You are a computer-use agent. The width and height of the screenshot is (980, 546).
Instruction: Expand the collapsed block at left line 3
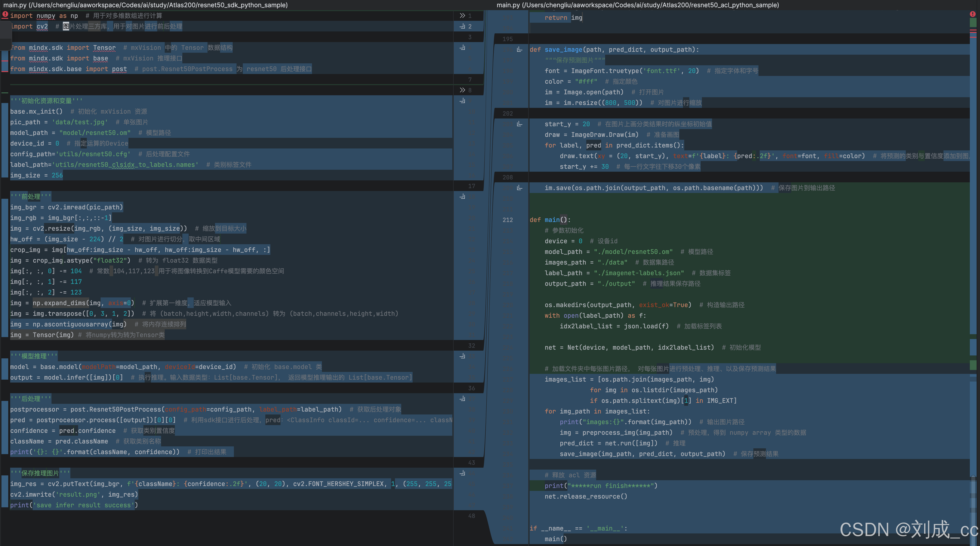point(470,37)
